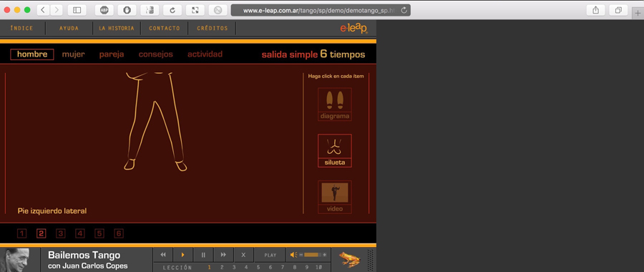Mute sound via speaker icon
Screen dimensions: 644x272
point(293,255)
